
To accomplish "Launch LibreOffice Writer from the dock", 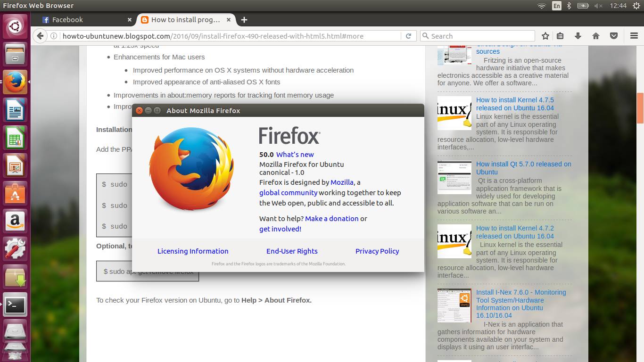I will tap(15, 110).
